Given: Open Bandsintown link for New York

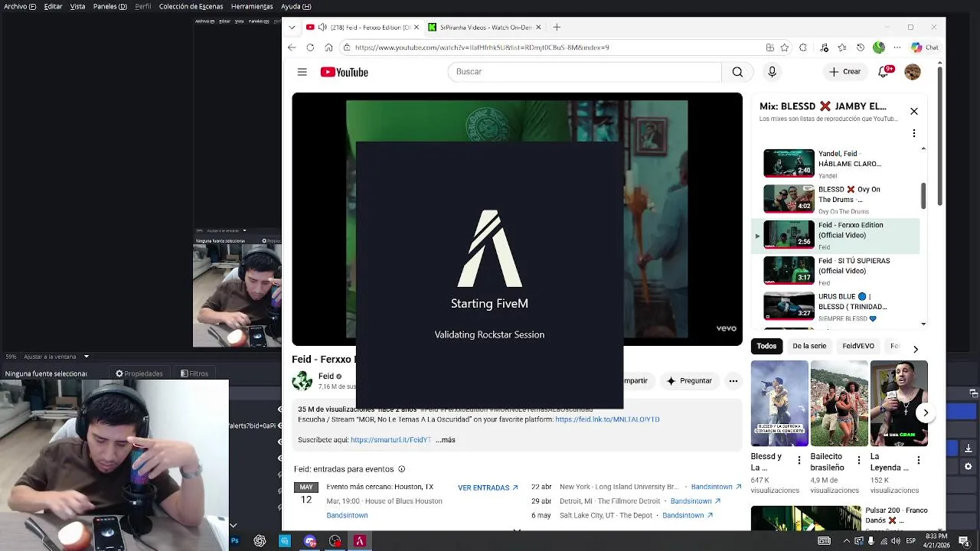Looking at the screenshot, I should pyautogui.click(x=717, y=487).
